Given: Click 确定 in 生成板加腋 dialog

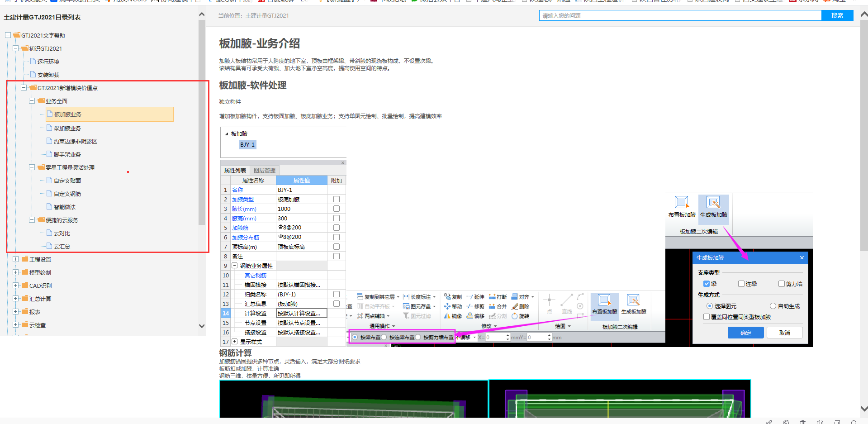Looking at the screenshot, I should pos(746,333).
